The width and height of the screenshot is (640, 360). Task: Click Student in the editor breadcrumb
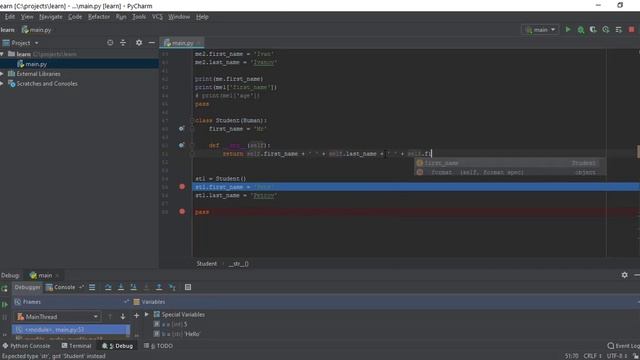[x=207, y=264]
